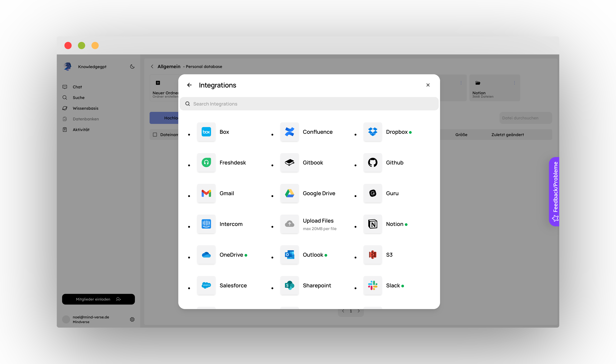Click the next page chevron

pyautogui.click(x=359, y=311)
